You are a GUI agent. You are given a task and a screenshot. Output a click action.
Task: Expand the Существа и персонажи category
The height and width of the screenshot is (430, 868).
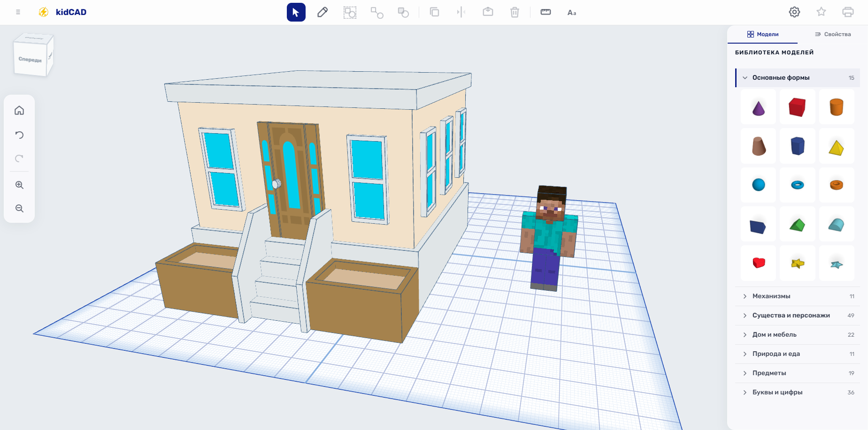(x=798, y=316)
